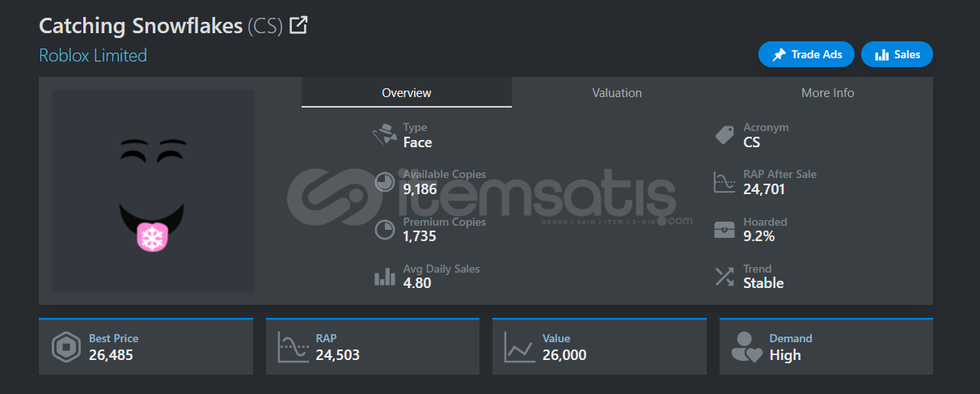Click the Available Copies pie icon
980x394 pixels.
[384, 183]
